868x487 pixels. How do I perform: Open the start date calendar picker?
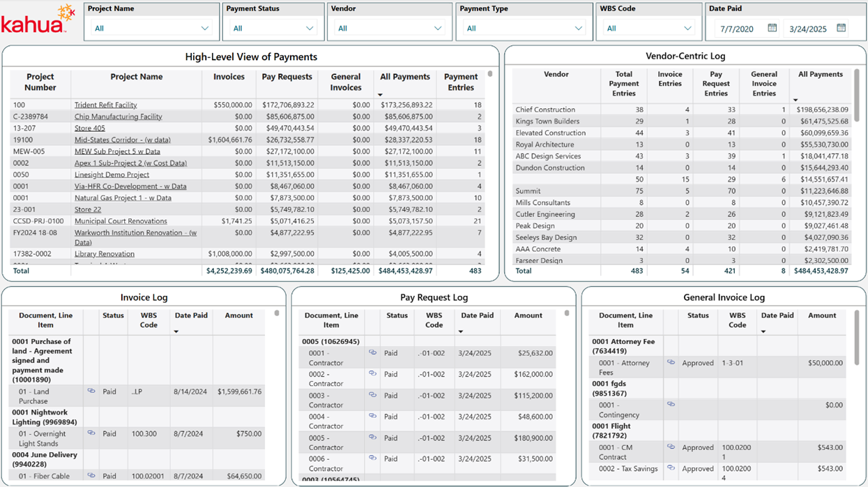pos(772,29)
